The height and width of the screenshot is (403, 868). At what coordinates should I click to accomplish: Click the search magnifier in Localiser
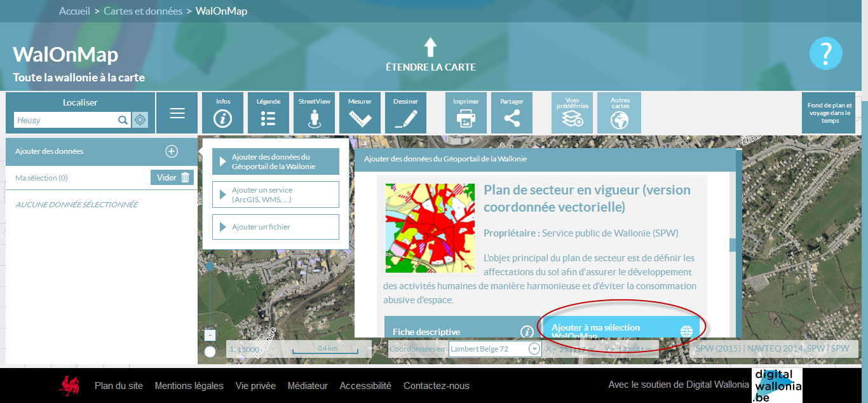(x=123, y=120)
